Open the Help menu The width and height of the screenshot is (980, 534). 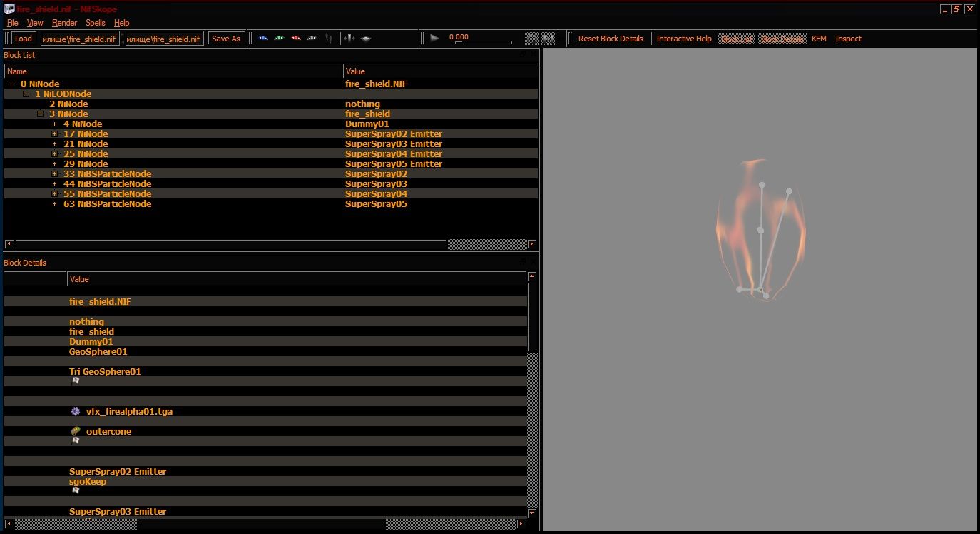pyautogui.click(x=122, y=23)
